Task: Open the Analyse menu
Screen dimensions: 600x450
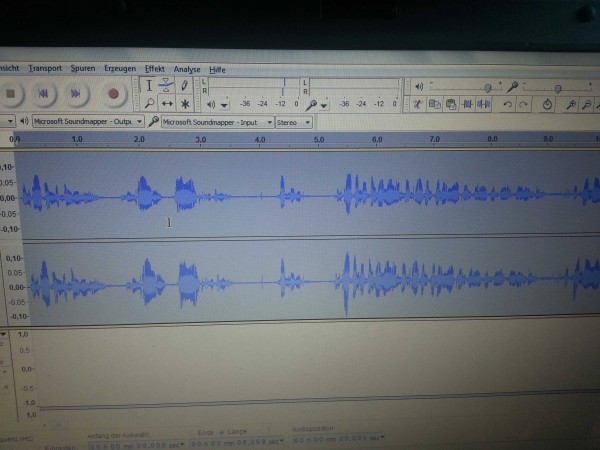Action: (x=187, y=69)
